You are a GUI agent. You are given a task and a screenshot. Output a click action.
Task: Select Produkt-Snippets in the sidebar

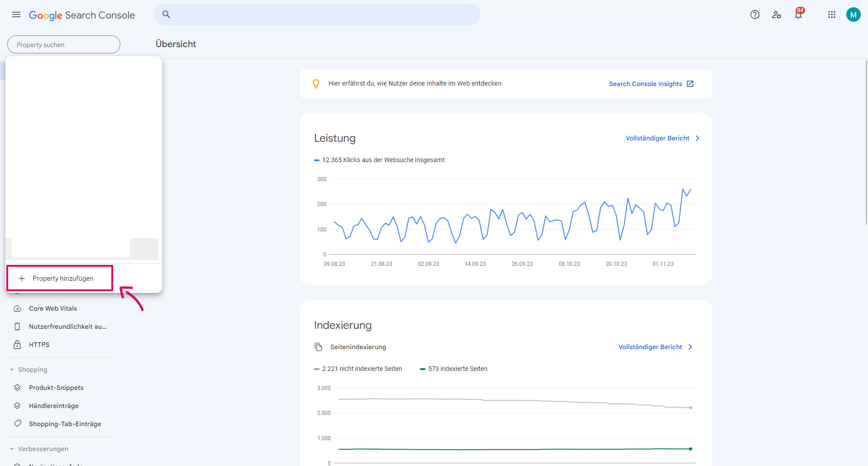tap(56, 387)
